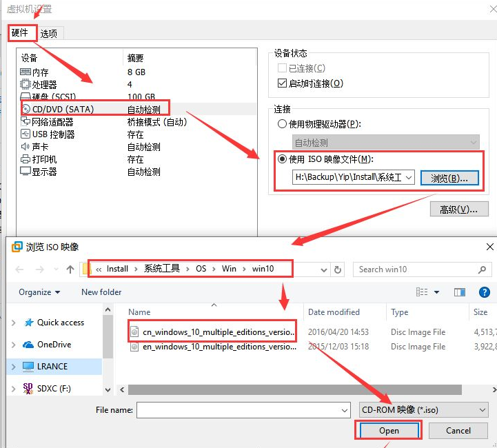
Task: Open the Organize menu
Action: (x=39, y=292)
